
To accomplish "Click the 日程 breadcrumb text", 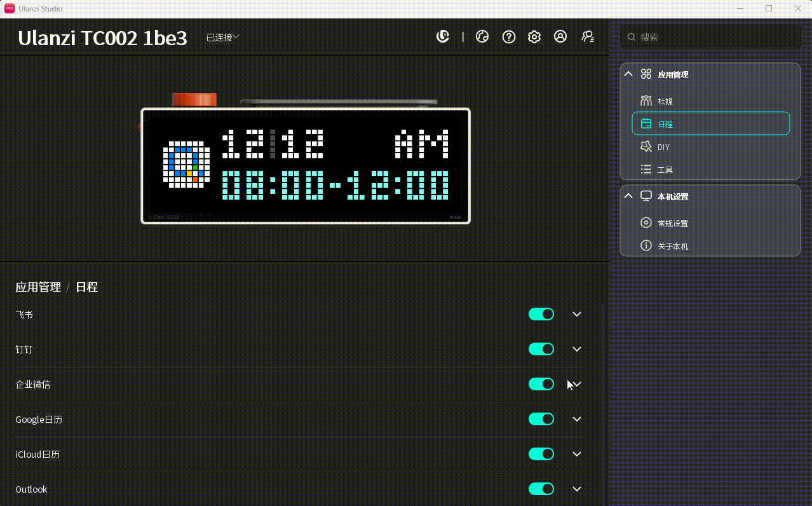I will (x=86, y=287).
